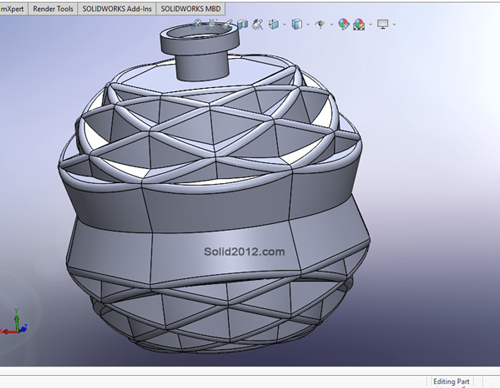
Task: Expand the Hide/Show Items dropdown arrow
Action: 331,25
